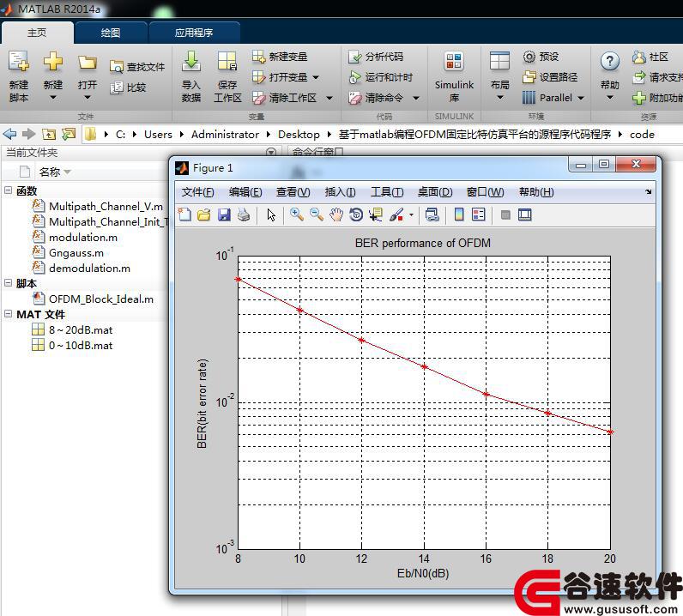Click Save Workspace (保存工作区) icon

227,61
